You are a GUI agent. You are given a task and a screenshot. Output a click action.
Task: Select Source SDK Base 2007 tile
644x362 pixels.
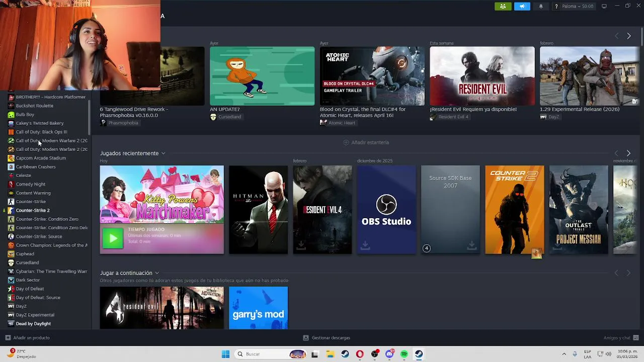click(x=450, y=210)
